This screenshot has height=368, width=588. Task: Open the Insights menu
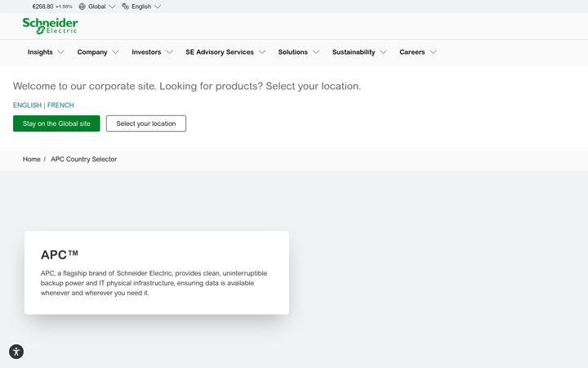tap(40, 52)
